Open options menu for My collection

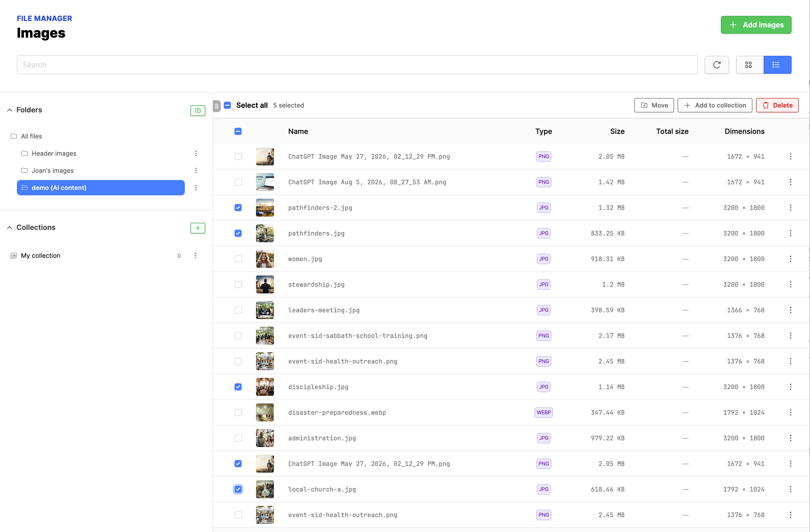(x=195, y=256)
